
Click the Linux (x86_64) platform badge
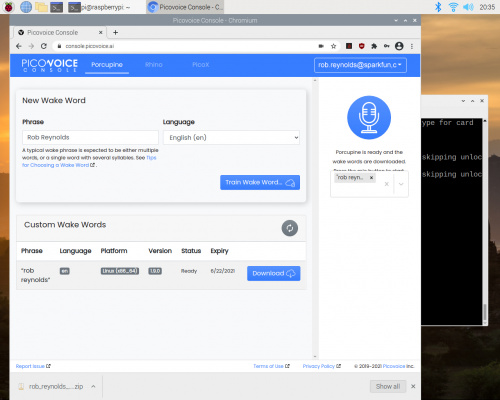click(120, 271)
